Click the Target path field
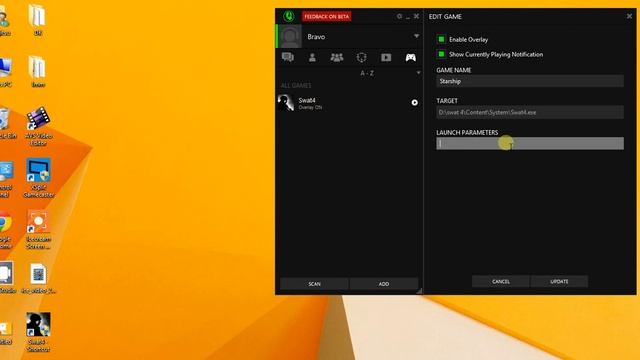The image size is (640, 360). point(530,112)
